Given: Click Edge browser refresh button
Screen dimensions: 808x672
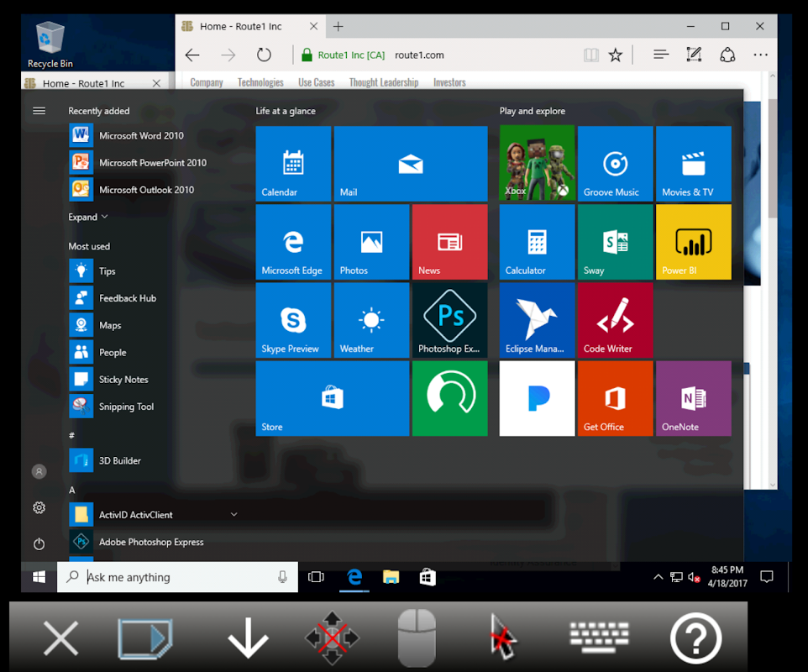Looking at the screenshot, I should pyautogui.click(x=264, y=55).
